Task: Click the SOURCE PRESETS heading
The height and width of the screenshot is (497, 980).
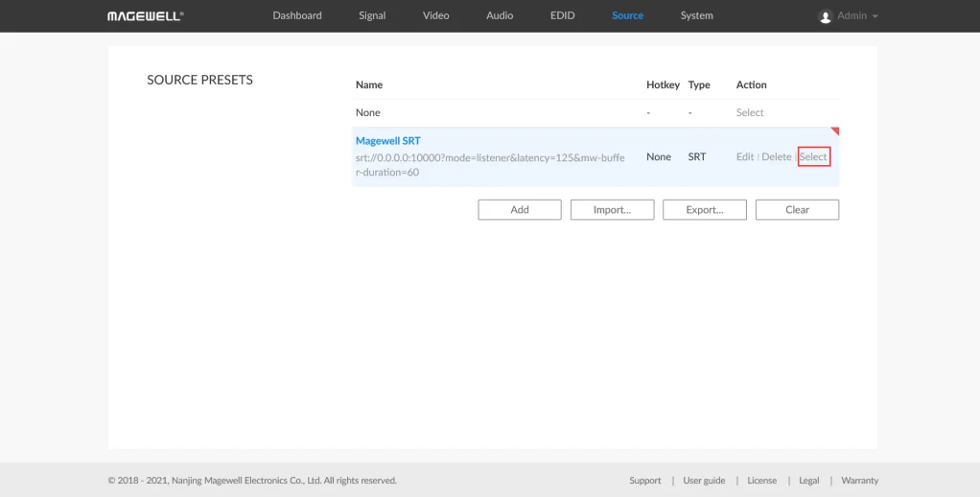Action: pyautogui.click(x=200, y=80)
